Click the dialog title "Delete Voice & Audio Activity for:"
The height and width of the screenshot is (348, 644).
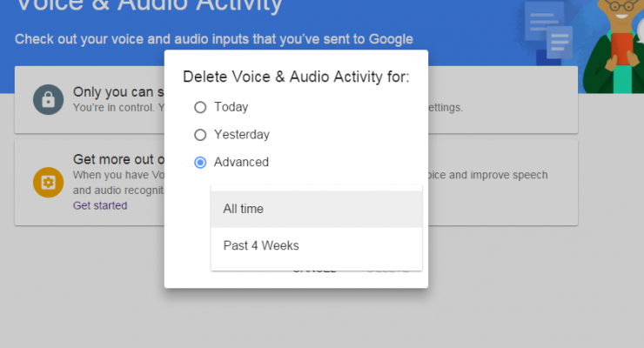click(x=296, y=77)
